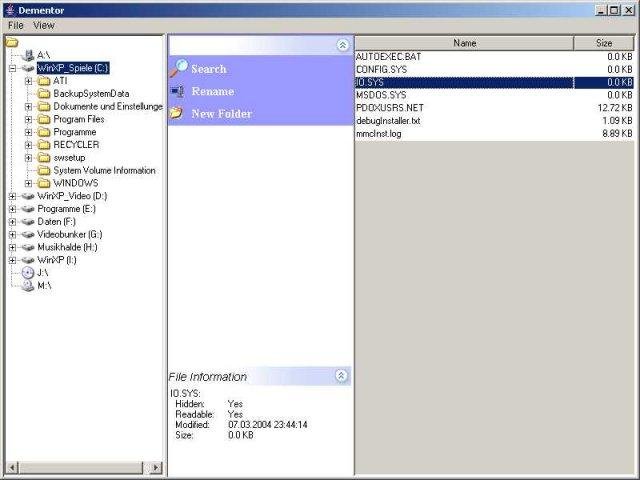Expand the WinXP_Video (D:) drive node
Screen dimensions: 640x480
12,196
